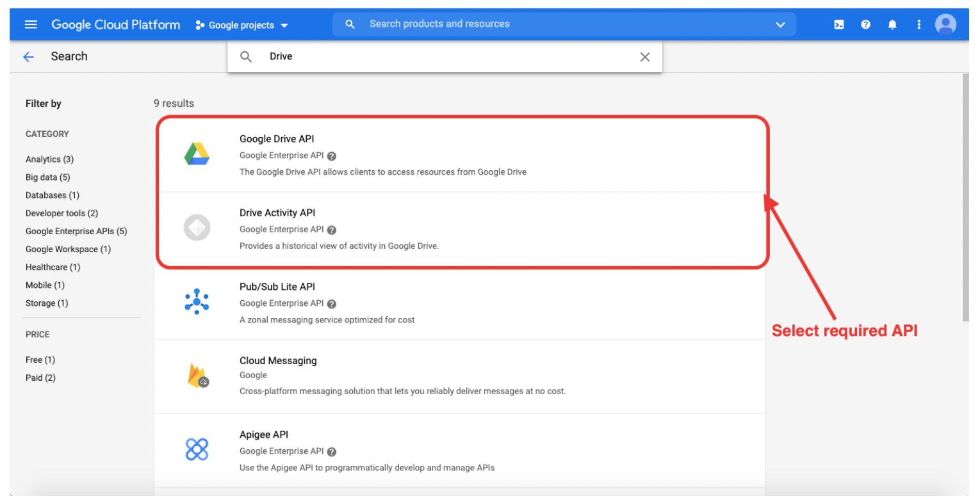Filter by Free (1) price
The height and width of the screenshot is (503, 980).
tap(40, 360)
